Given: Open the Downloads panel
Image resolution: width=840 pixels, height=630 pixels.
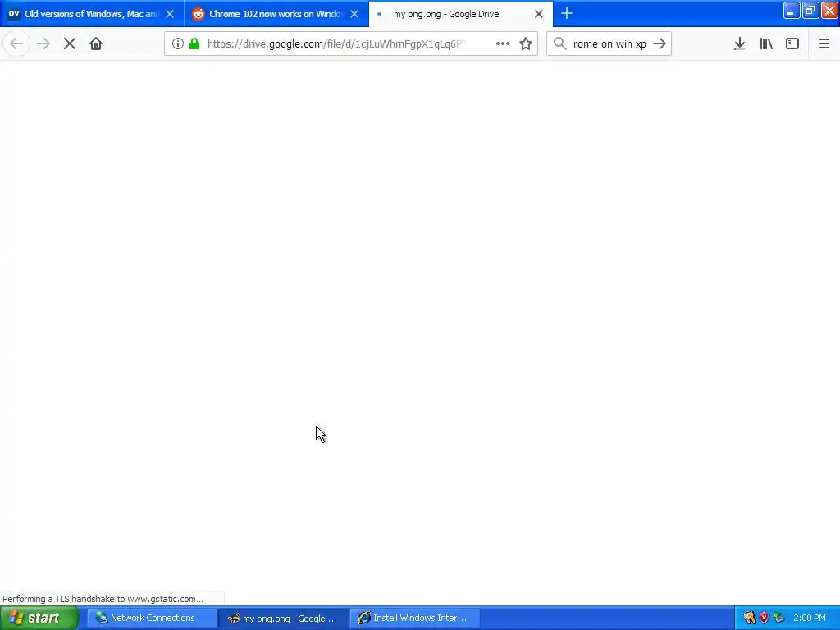Looking at the screenshot, I should 740,44.
